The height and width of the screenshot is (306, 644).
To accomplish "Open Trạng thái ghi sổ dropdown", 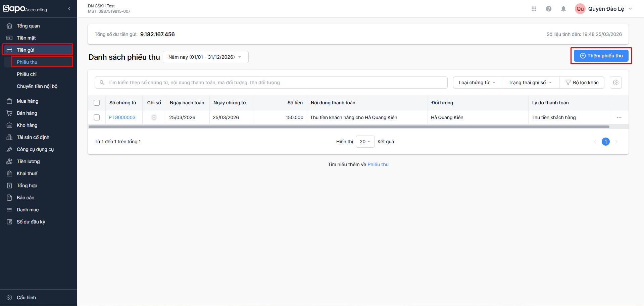I will point(530,83).
